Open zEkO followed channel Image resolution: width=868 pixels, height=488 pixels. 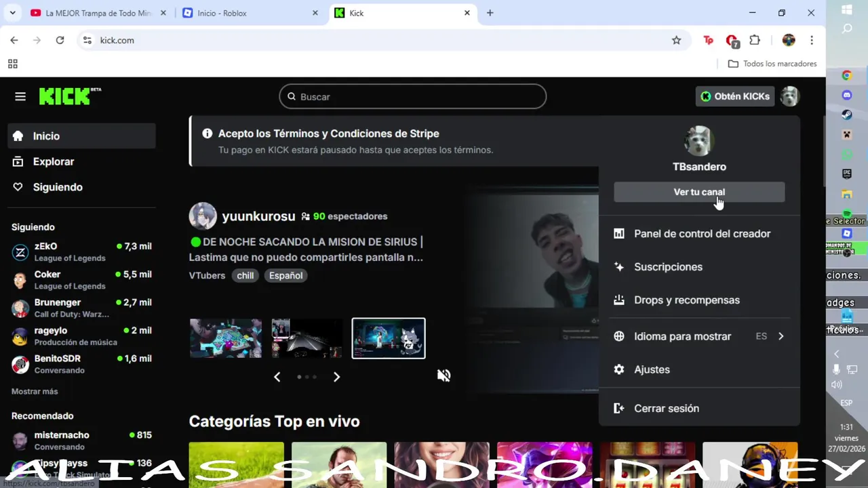tap(81, 251)
